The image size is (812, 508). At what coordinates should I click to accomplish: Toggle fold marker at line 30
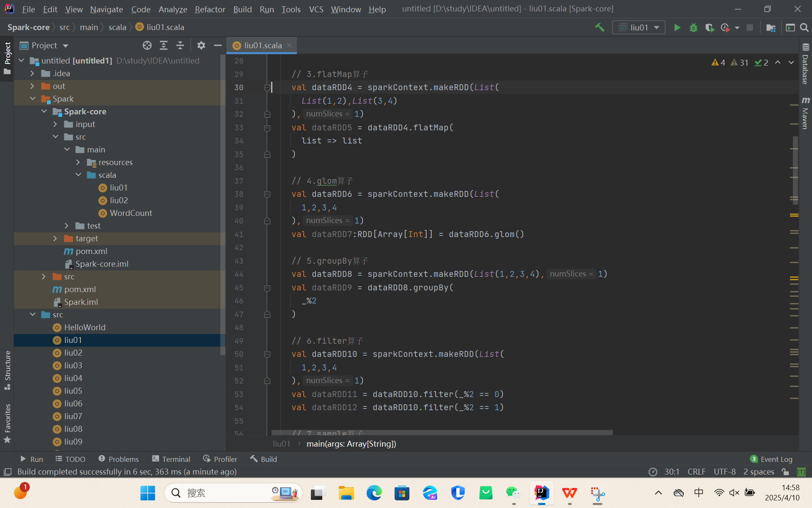point(267,88)
